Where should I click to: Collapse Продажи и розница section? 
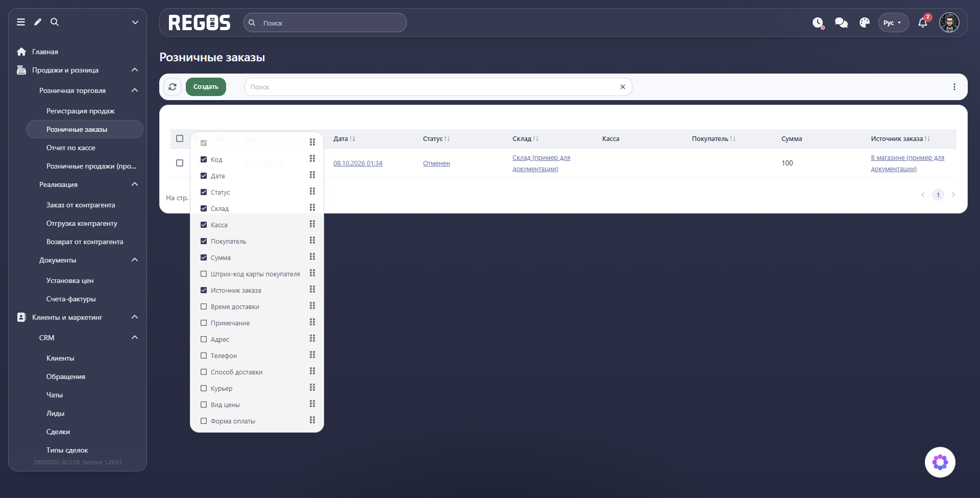(135, 70)
